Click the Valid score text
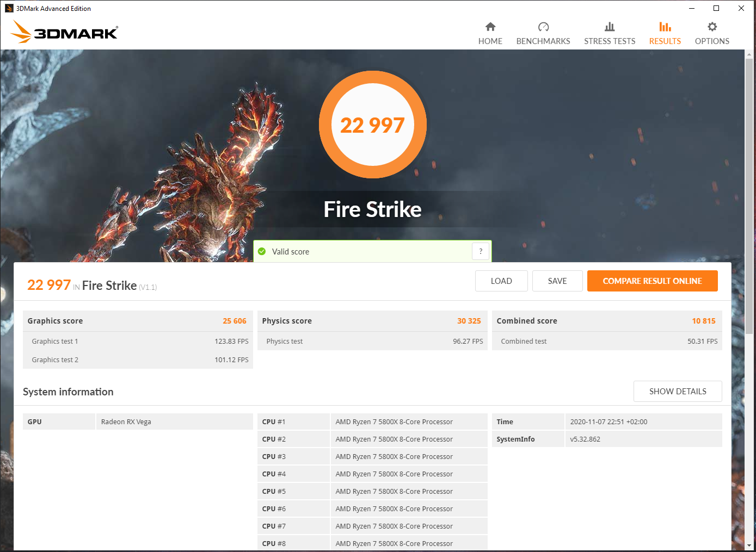 [291, 252]
